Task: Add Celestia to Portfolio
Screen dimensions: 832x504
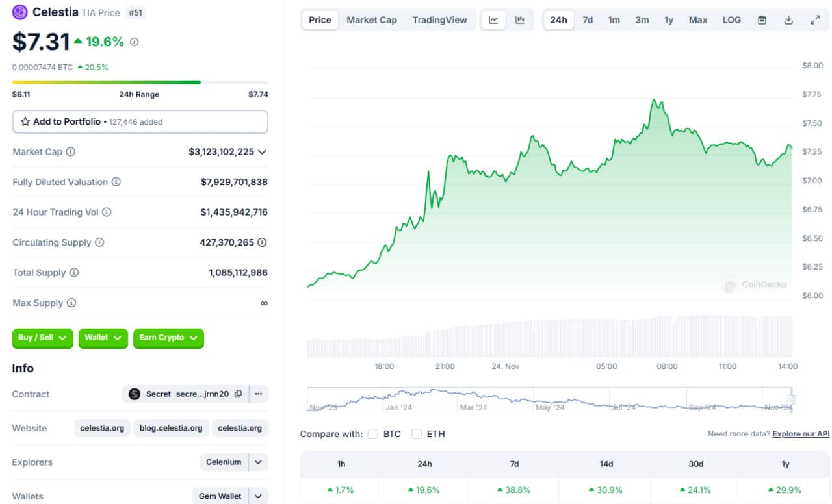Action: pos(140,121)
